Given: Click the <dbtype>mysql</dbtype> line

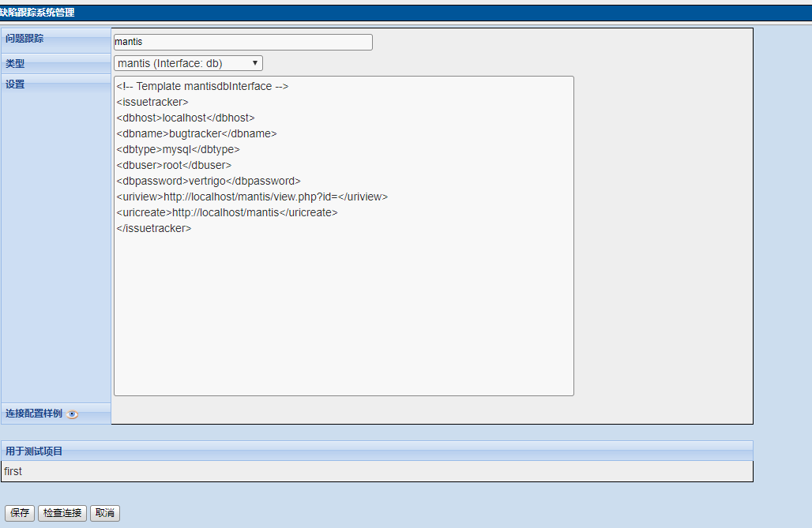Looking at the screenshot, I should [179, 149].
